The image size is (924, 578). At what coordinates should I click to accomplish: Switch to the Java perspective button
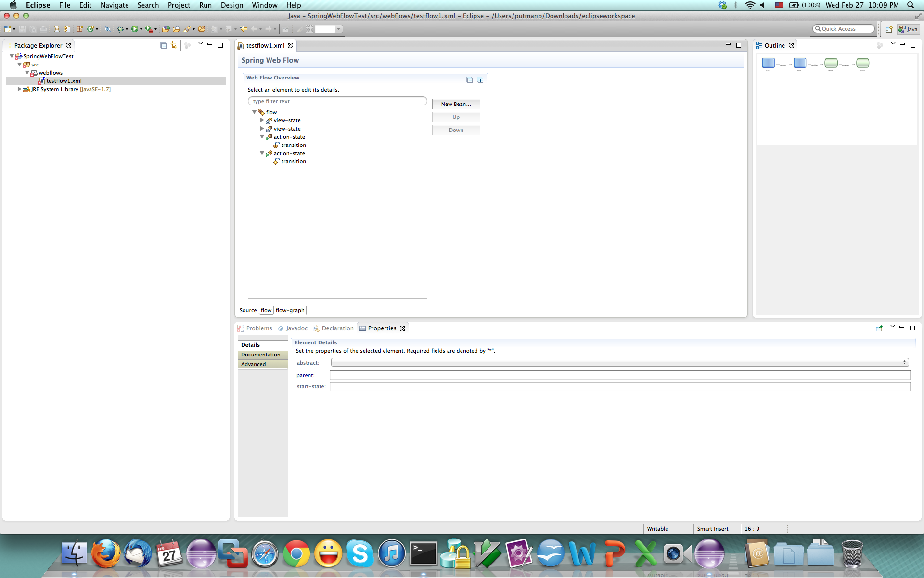[x=908, y=29]
